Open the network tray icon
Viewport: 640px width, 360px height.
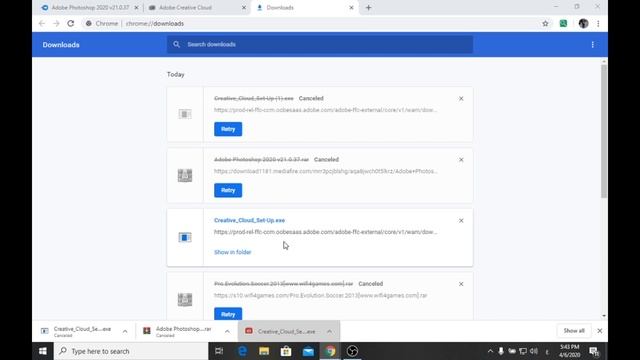pos(523,351)
